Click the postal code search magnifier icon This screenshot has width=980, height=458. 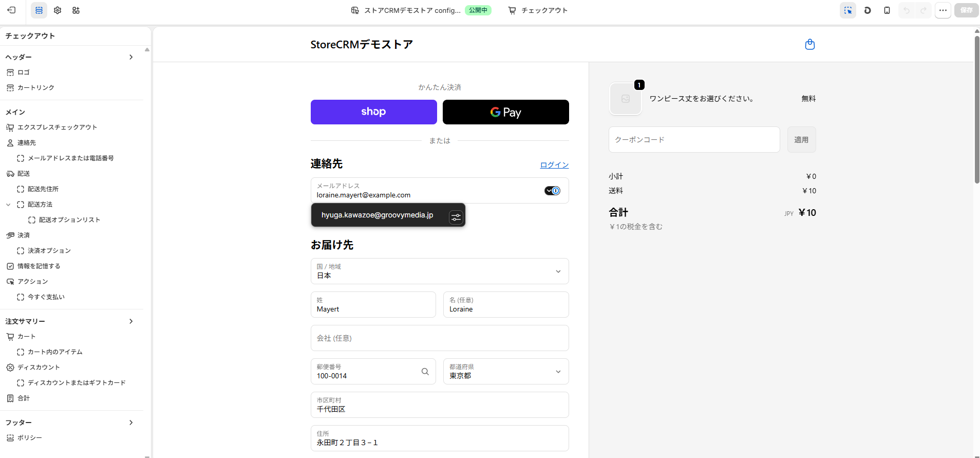pos(425,372)
